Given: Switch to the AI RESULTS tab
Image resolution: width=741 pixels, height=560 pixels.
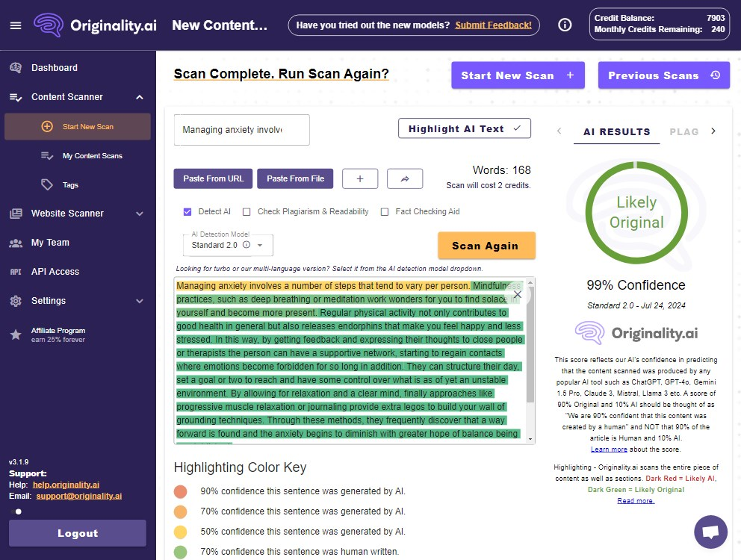Looking at the screenshot, I should [x=617, y=132].
